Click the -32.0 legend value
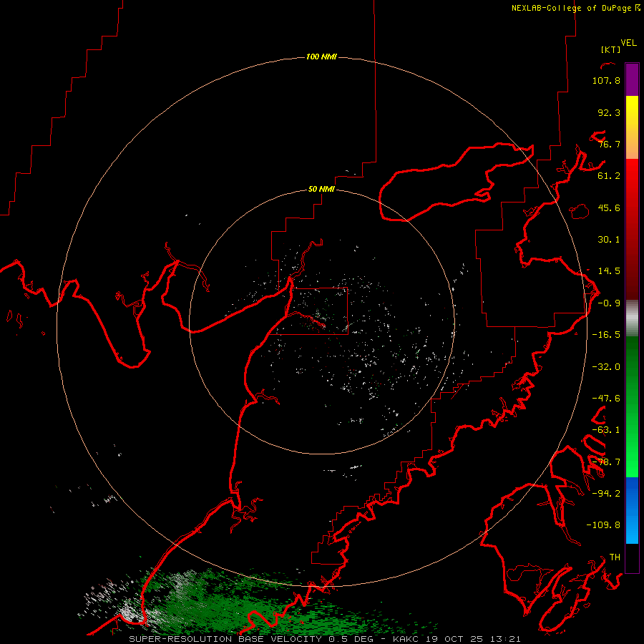Viewport: 644px width, 644px height. tap(606, 367)
